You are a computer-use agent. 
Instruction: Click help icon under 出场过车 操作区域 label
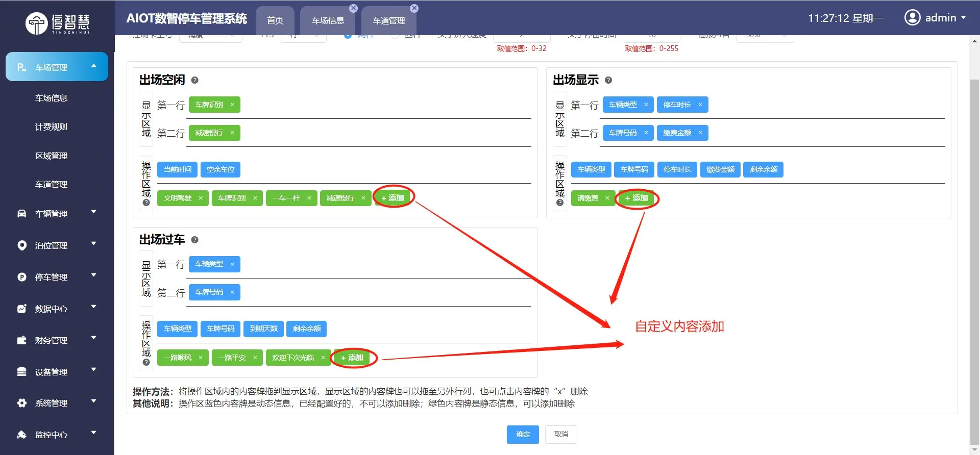coord(146,362)
